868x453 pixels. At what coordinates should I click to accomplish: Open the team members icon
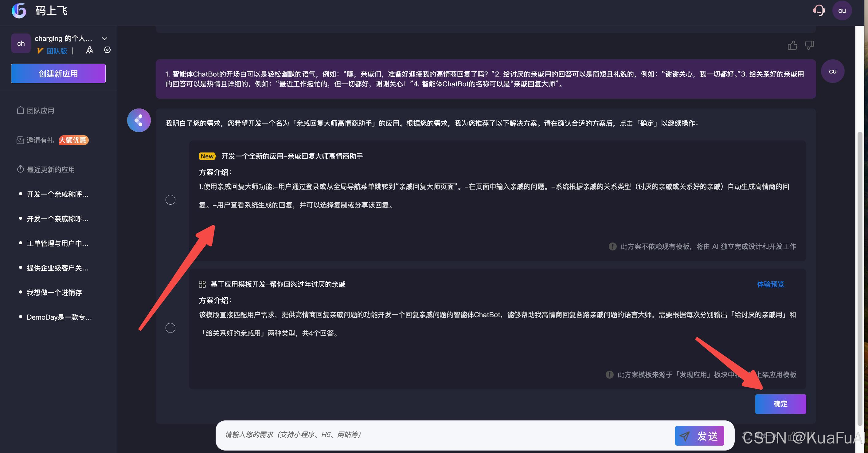[90, 50]
